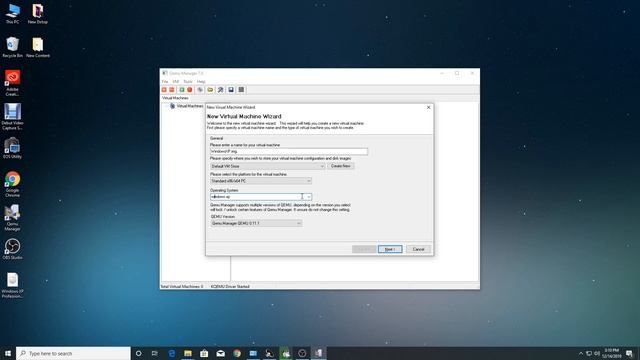The image size is (640, 360).
Task: Open This PC desktop icon
Action: tap(12, 14)
